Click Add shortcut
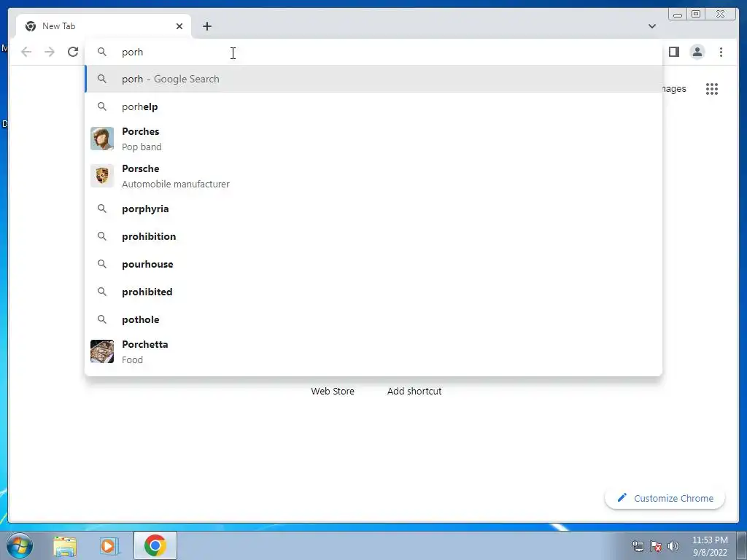The height and width of the screenshot is (560, 747). 414,391
